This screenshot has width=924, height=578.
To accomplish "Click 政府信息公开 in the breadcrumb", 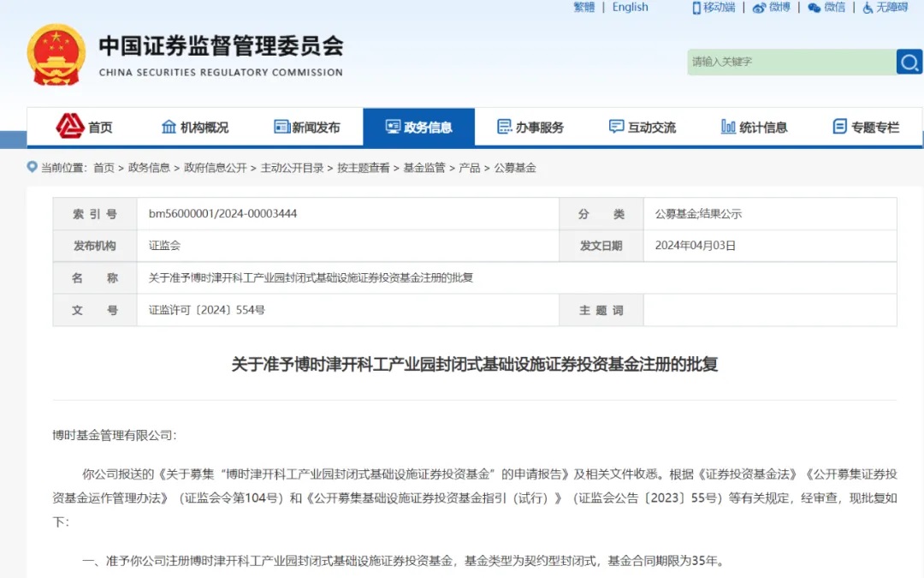I will coord(215,168).
